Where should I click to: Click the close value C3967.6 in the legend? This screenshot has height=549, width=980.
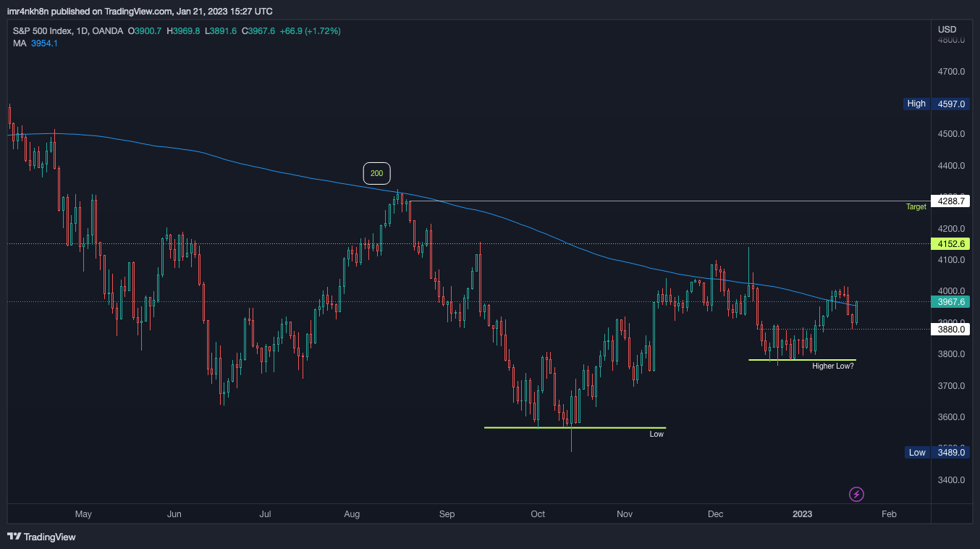pyautogui.click(x=258, y=31)
